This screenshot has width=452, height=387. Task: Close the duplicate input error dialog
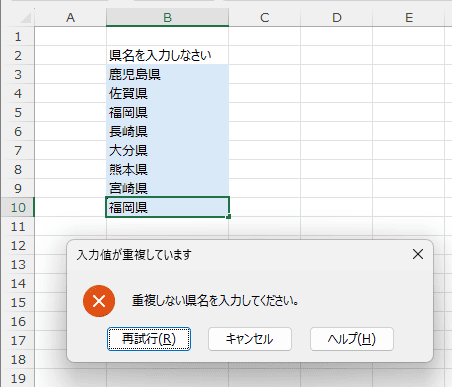(x=418, y=254)
